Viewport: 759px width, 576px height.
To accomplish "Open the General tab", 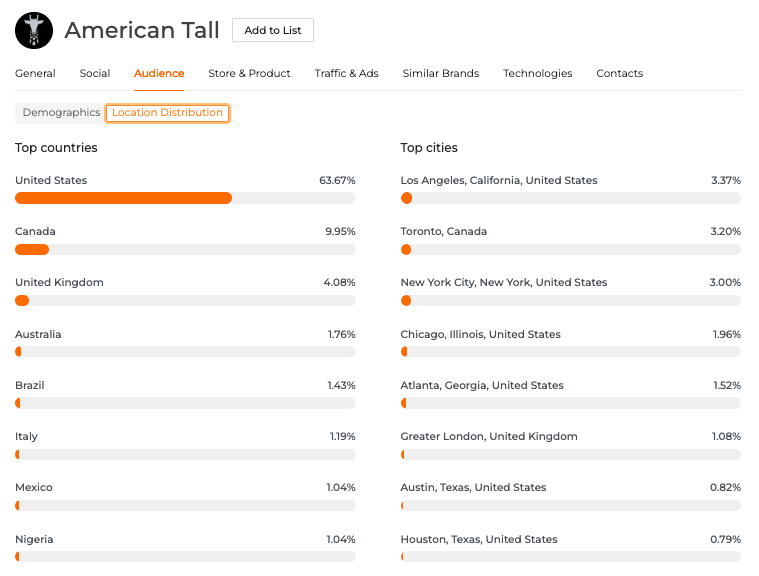I will 35,73.
